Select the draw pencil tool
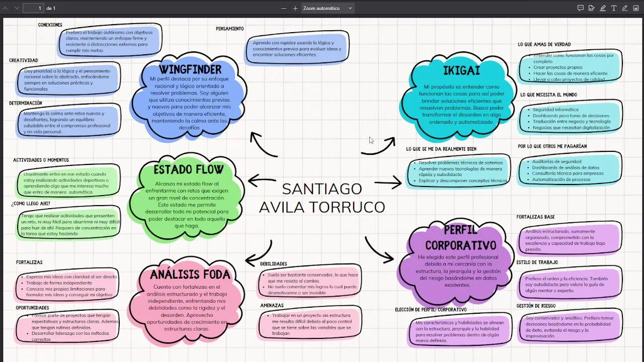 [x=625, y=8]
